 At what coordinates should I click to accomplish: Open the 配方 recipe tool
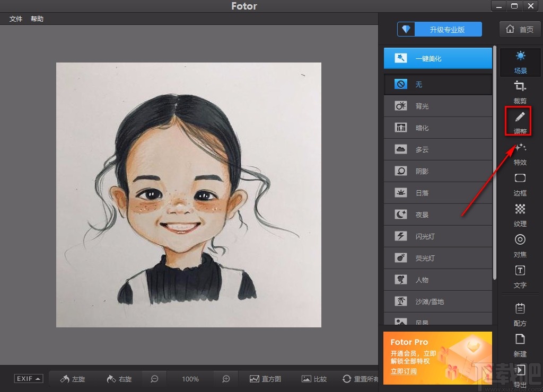[520, 315]
